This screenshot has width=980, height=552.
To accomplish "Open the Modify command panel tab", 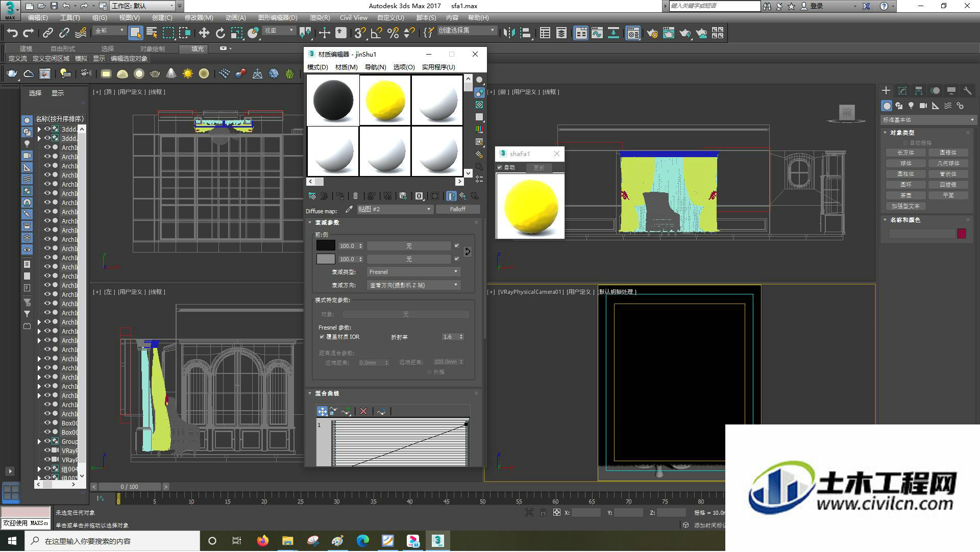I will point(902,91).
